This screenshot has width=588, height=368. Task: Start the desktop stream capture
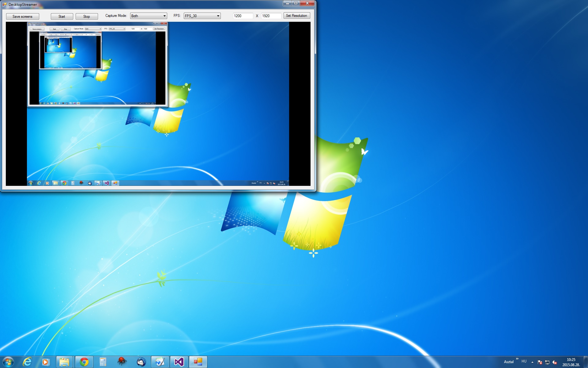(62, 16)
